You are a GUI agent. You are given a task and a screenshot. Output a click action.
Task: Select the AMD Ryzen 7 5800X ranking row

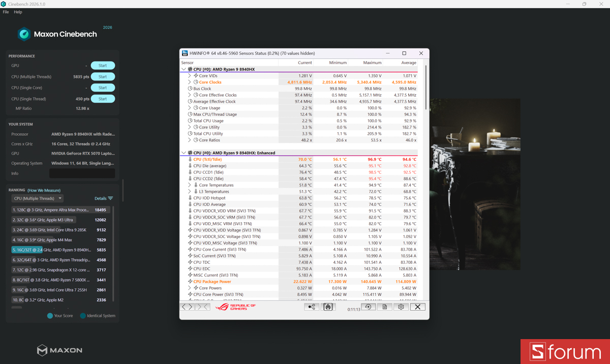(60, 280)
